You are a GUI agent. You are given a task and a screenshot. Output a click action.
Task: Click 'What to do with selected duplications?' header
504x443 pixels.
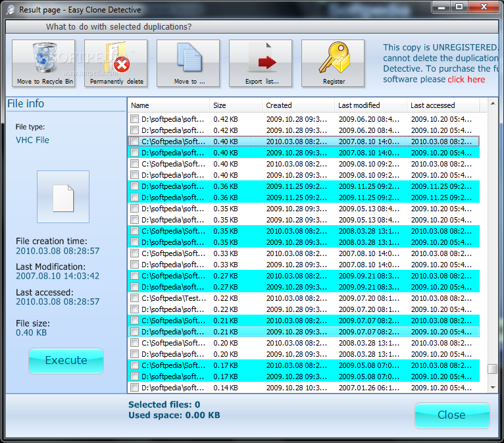coord(118,27)
